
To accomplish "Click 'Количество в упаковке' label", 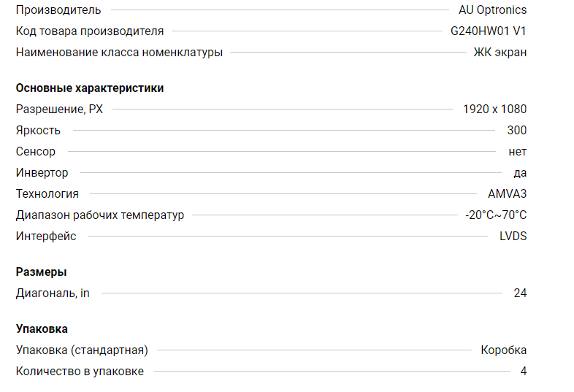I will click(x=80, y=371).
